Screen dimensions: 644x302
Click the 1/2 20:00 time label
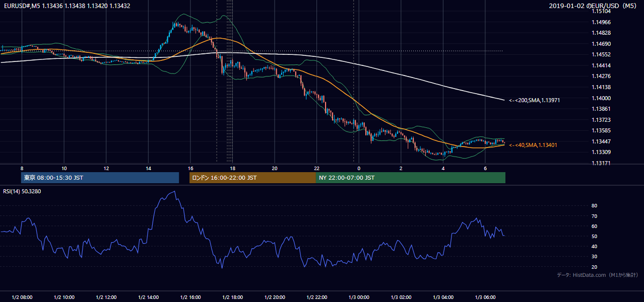pyautogui.click(x=275, y=297)
